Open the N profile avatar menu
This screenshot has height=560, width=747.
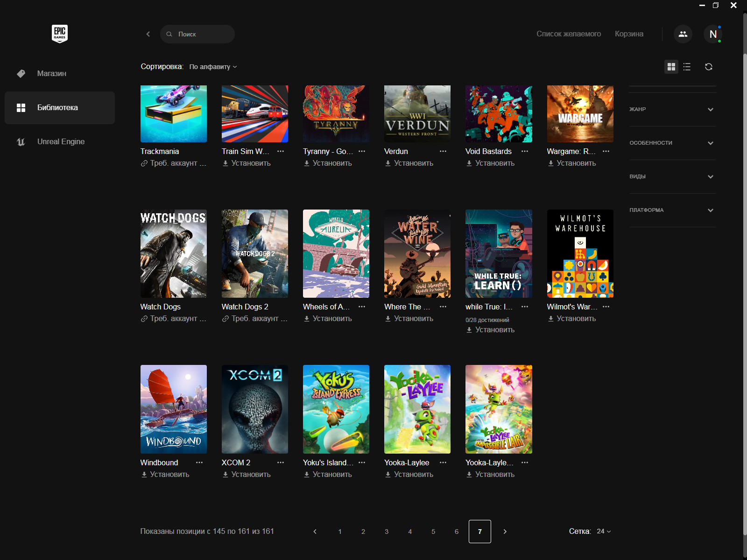click(713, 34)
